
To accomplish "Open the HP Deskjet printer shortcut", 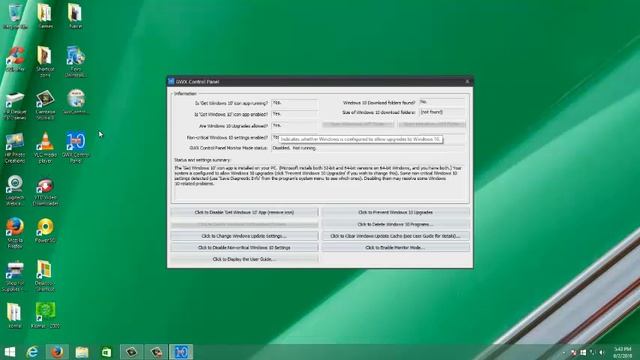I will click(x=15, y=105).
